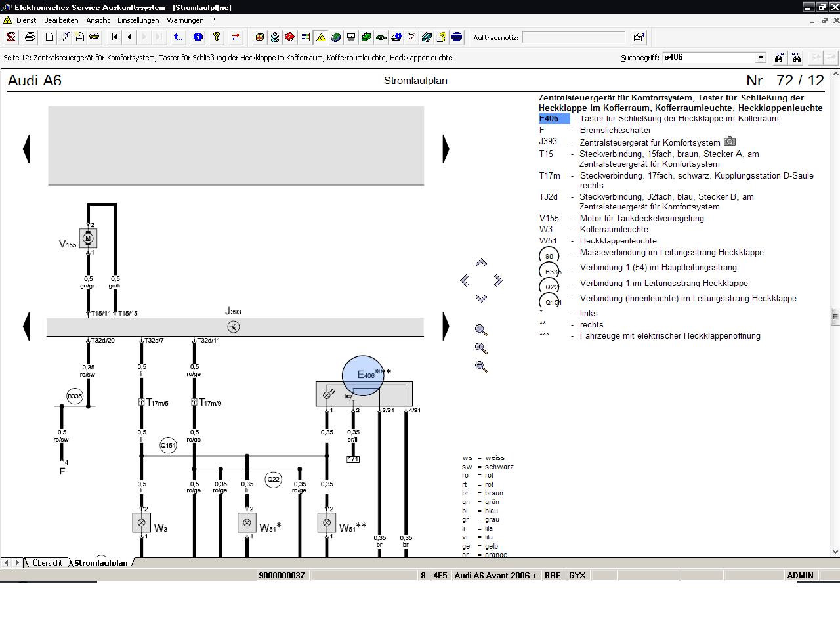Image resolution: width=840 pixels, height=630 pixels.
Task: Open the Ansicht menu
Action: tap(98, 20)
